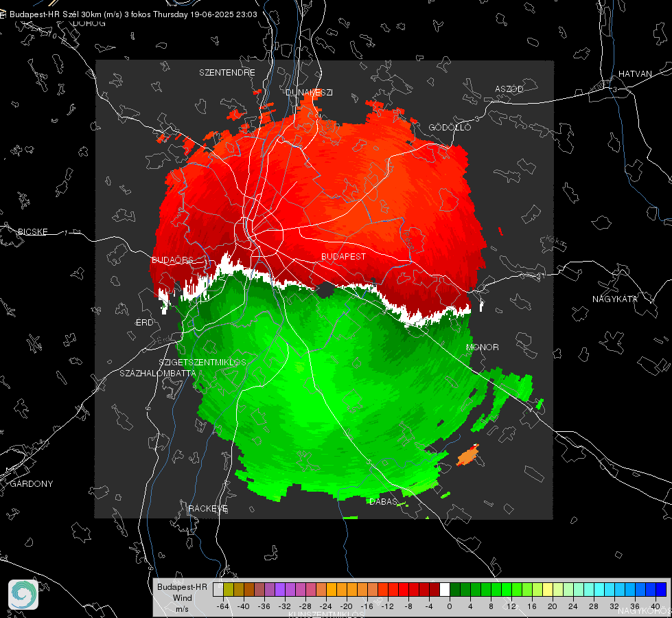Click the RACKEVE town label
Screen dimensions: 672x618
[208, 508]
